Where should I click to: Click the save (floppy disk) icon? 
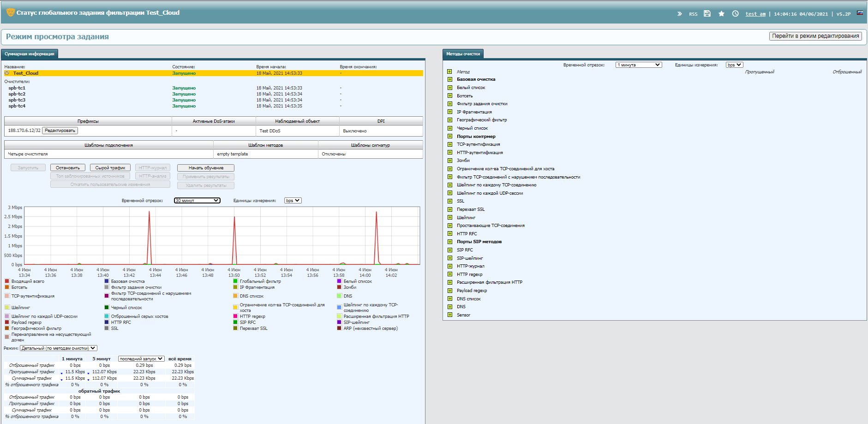(707, 14)
